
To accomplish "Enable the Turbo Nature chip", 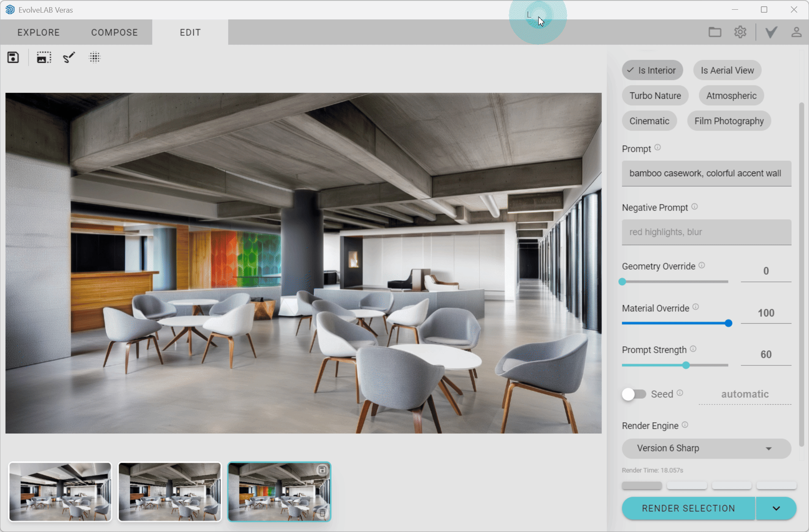I will tap(655, 96).
